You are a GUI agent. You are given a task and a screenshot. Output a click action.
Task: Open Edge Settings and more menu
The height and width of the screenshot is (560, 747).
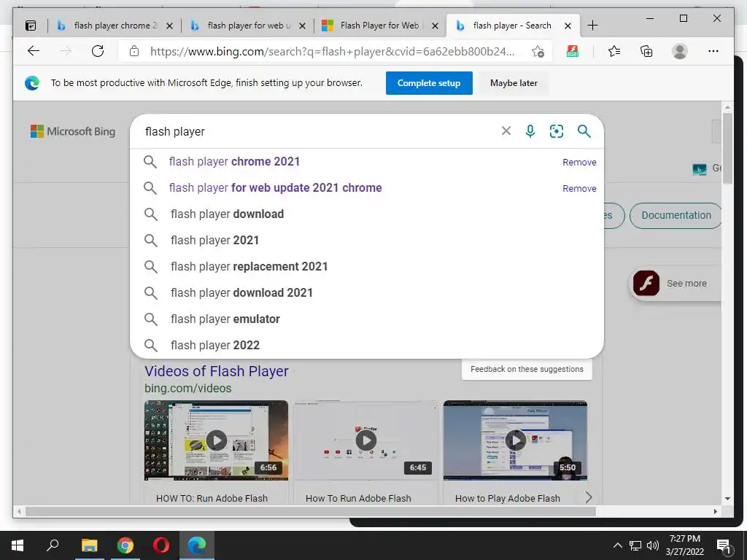tap(713, 51)
